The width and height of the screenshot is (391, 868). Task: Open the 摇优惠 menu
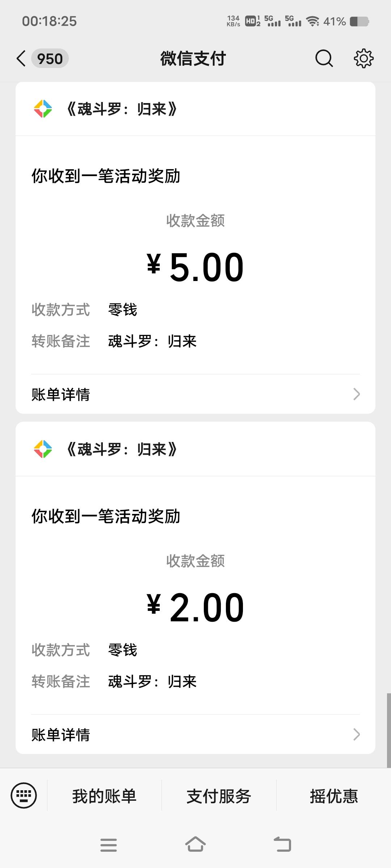click(x=333, y=796)
